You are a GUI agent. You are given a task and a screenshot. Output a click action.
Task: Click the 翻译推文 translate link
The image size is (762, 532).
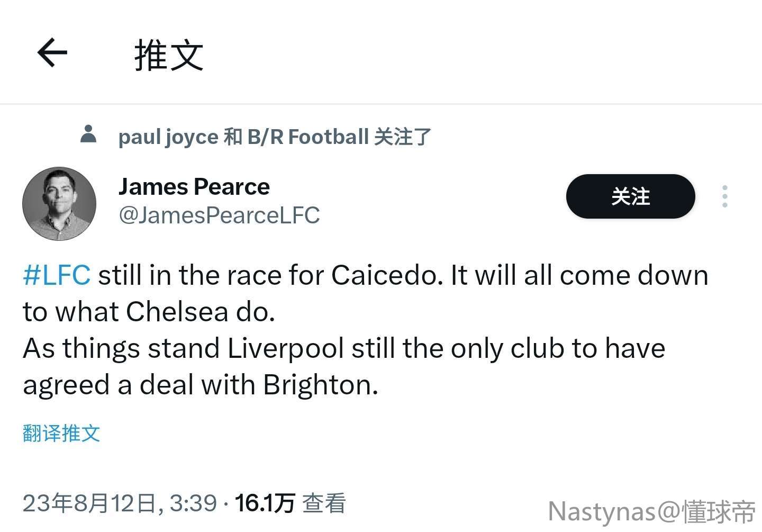(61, 433)
